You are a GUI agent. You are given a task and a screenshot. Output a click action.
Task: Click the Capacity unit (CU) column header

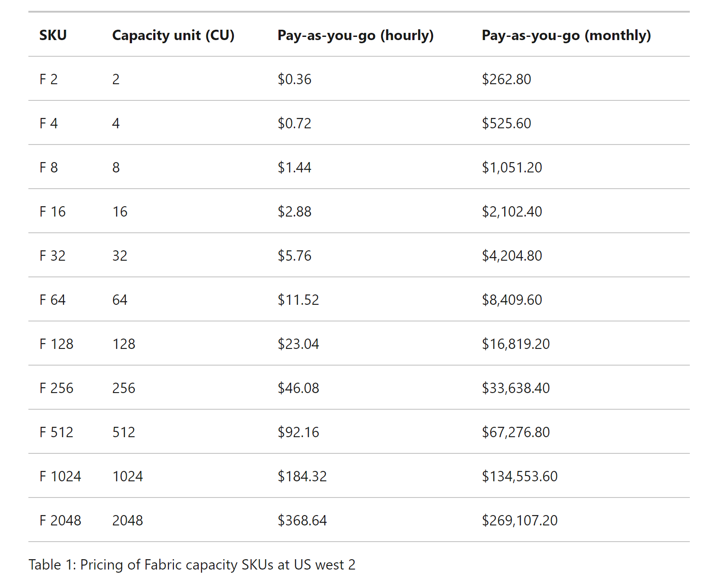(x=173, y=35)
